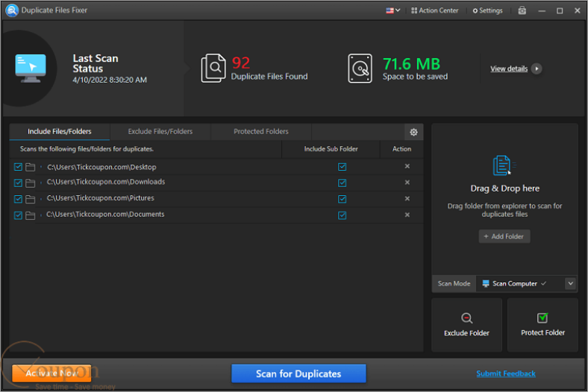Click the Protect Folder button
Image resolution: width=588 pixels, height=392 pixels.
coord(542,325)
